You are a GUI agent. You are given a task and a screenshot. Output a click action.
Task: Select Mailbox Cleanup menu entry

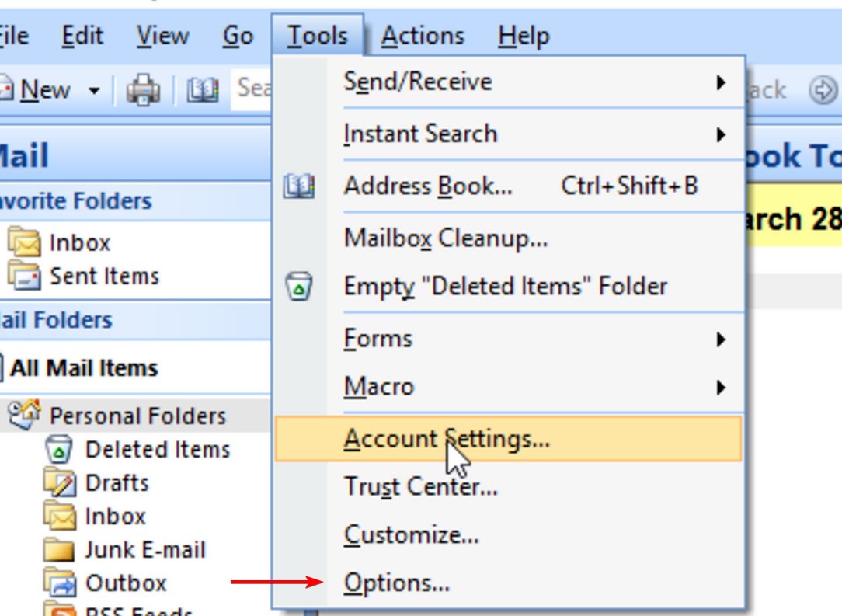[509, 238]
